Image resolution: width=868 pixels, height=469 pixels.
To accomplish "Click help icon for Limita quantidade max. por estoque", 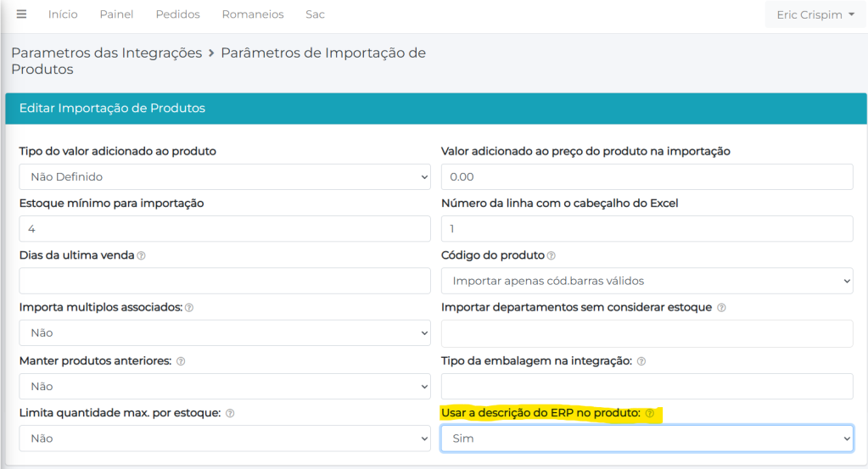I will (230, 414).
